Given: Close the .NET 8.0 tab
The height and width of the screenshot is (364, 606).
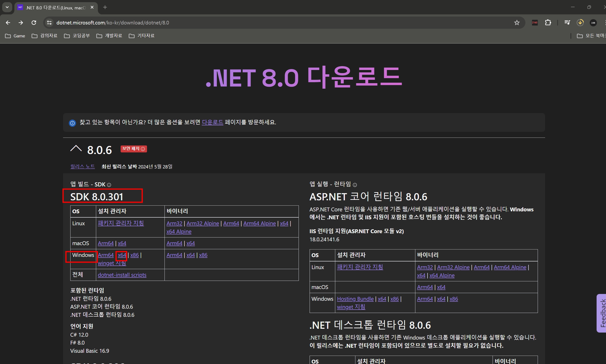Looking at the screenshot, I should pyautogui.click(x=92, y=7).
